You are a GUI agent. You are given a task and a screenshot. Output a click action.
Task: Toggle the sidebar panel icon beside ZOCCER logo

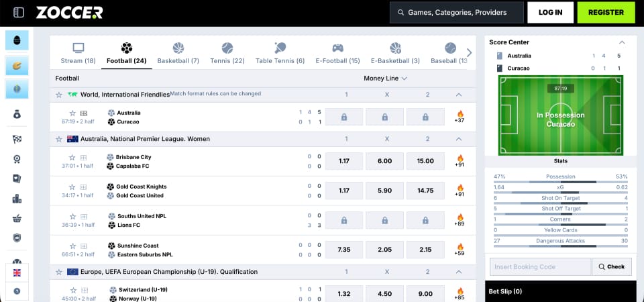coord(19,12)
